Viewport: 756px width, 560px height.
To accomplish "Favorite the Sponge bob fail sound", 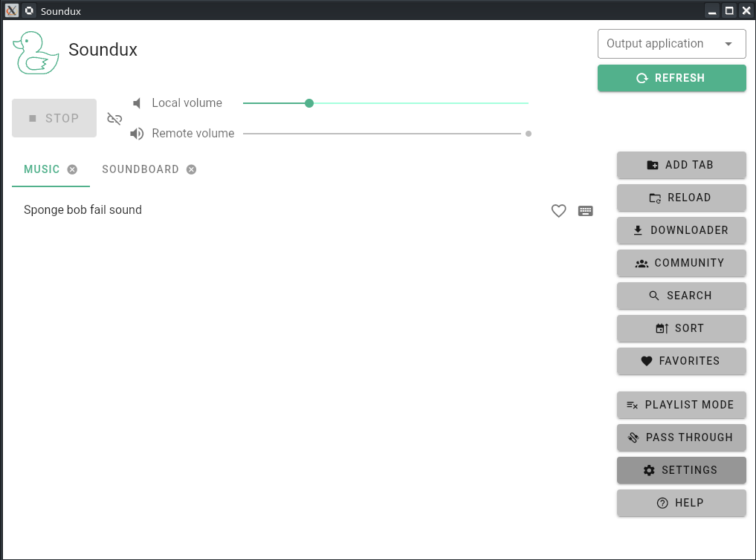I will coord(558,210).
